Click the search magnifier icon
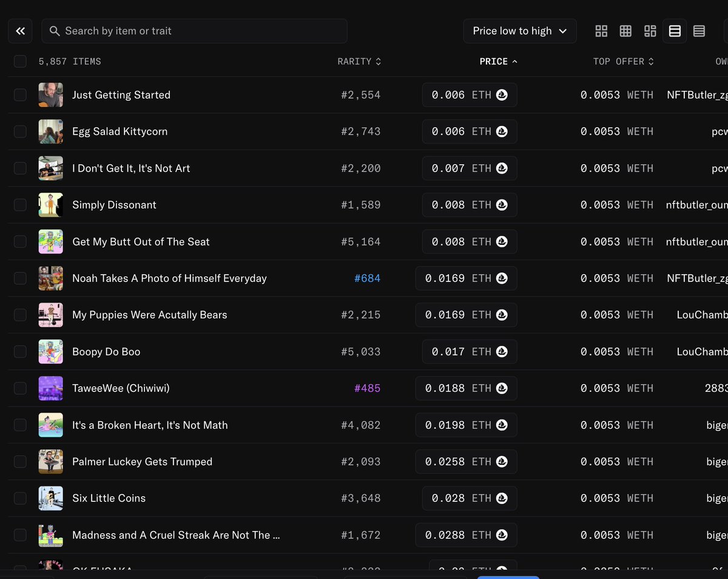Screen dimensions: 728x579 click(55, 31)
